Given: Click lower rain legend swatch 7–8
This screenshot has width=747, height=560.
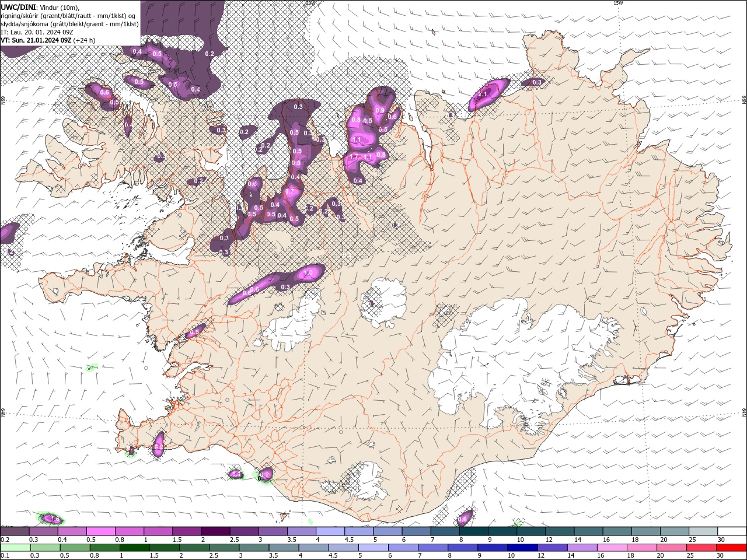Looking at the screenshot, I should [432, 548].
